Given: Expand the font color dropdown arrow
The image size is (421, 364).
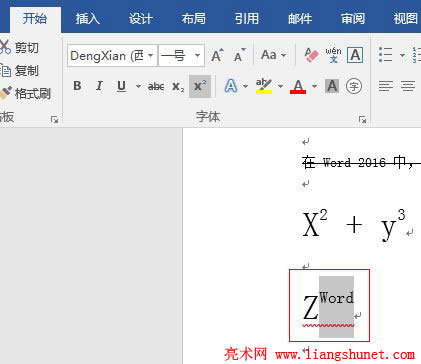Looking at the screenshot, I should tap(314, 86).
